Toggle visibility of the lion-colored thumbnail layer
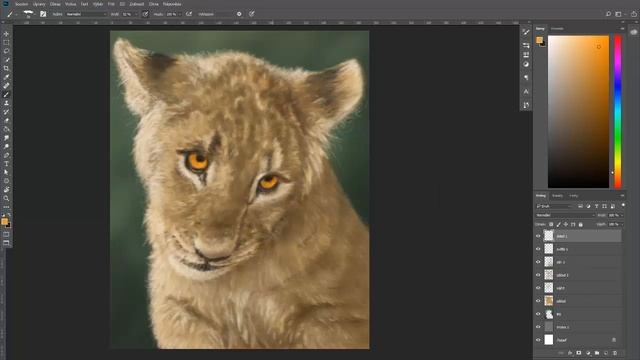Image resolution: width=640 pixels, height=360 pixels. pos(538,301)
